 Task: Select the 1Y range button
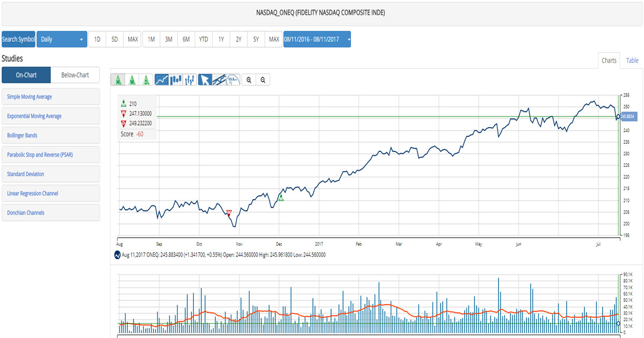[x=221, y=39]
